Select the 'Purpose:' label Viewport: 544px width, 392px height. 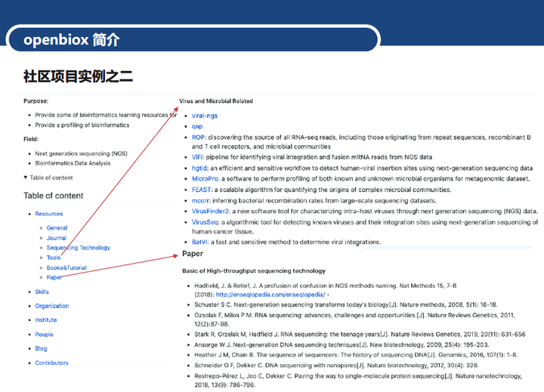pyautogui.click(x=36, y=101)
